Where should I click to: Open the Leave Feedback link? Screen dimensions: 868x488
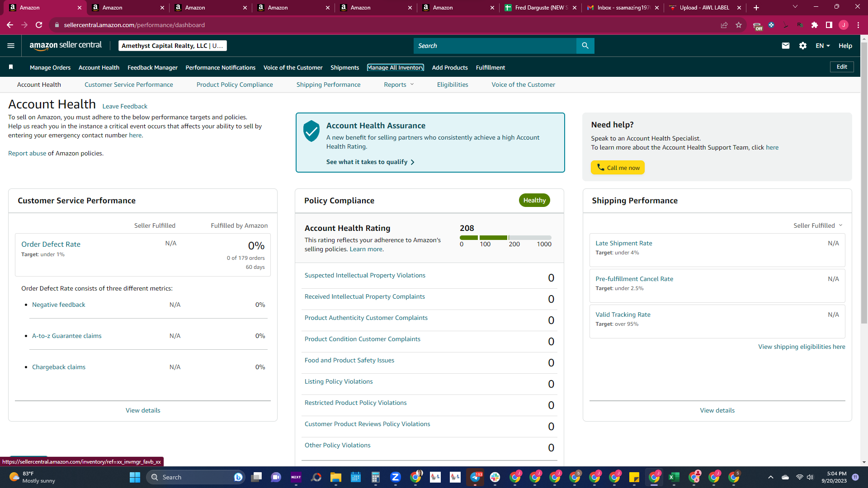point(125,106)
